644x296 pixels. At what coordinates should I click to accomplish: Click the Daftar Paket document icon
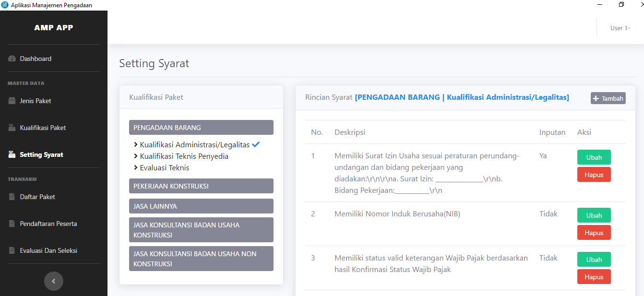coord(12,197)
